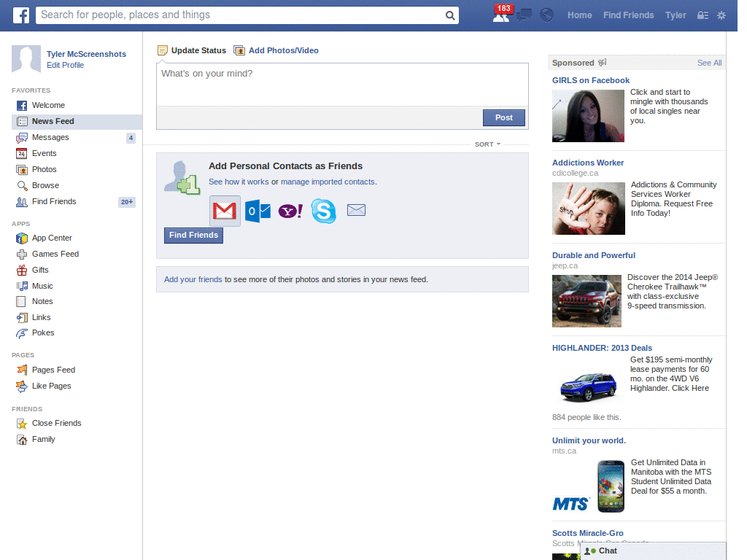Click See All sponsored link
The height and width of the screenshot is (560, 747).
click(x=709, y=63)
